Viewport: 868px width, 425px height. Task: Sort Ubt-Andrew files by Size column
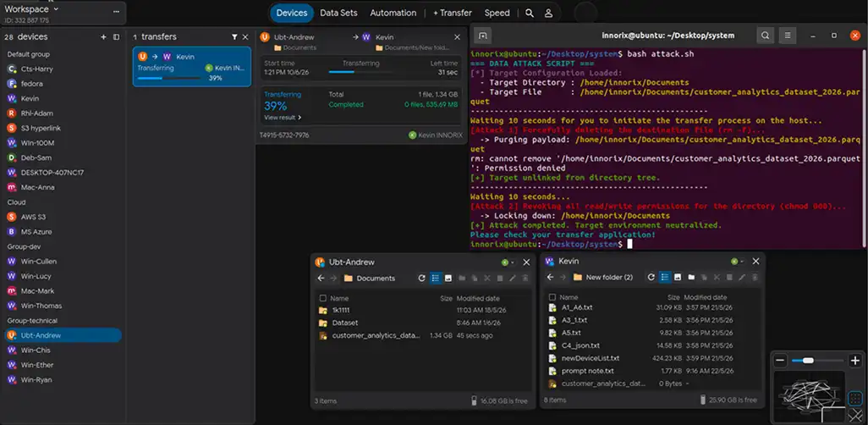446,298
